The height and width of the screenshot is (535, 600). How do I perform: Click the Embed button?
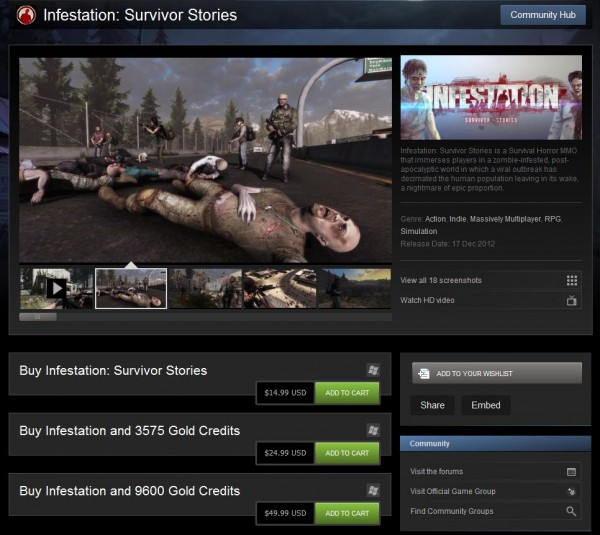click(486, 405)
